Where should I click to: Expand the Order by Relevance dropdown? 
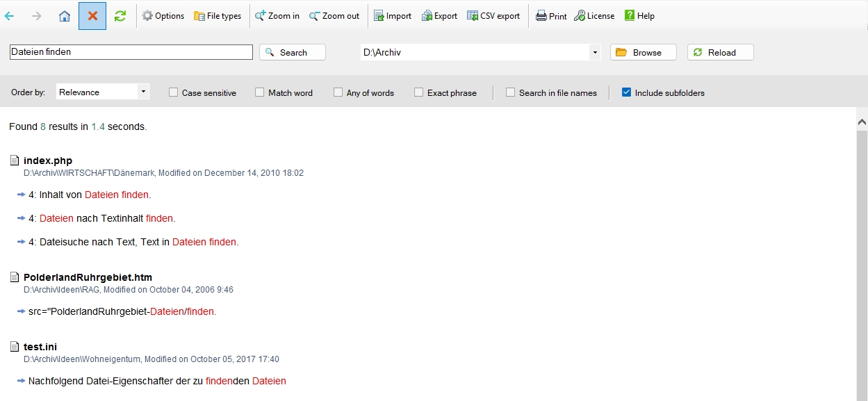click(142, 92)
